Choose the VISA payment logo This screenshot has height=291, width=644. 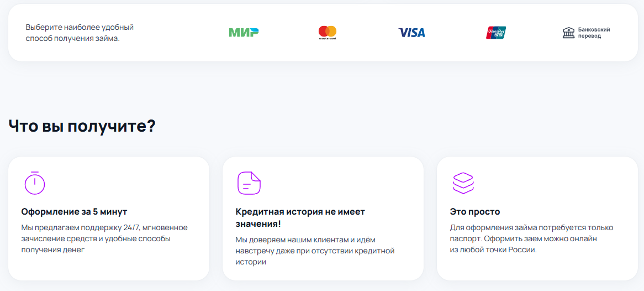click(x=411, y=33)
